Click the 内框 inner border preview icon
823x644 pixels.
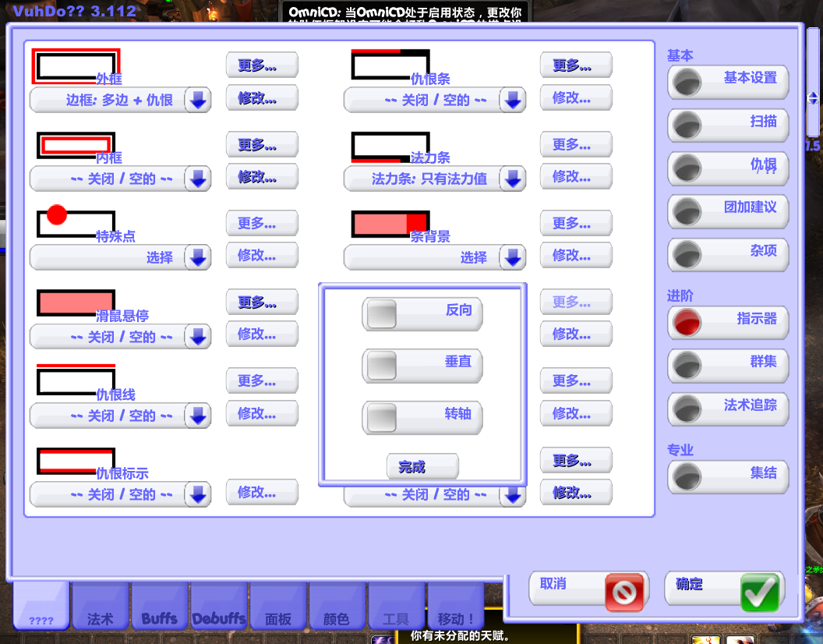click(x=76, y=145)
